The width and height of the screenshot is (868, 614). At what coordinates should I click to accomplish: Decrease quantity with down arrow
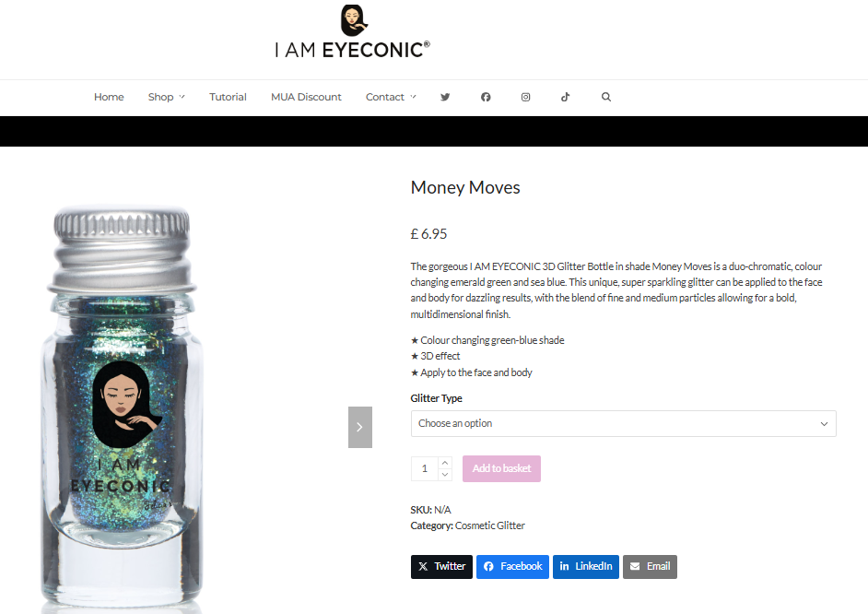coord(445,475)
